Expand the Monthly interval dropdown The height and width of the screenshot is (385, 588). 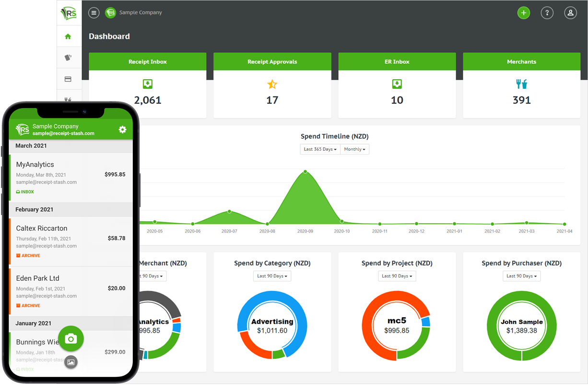(354, 149)
